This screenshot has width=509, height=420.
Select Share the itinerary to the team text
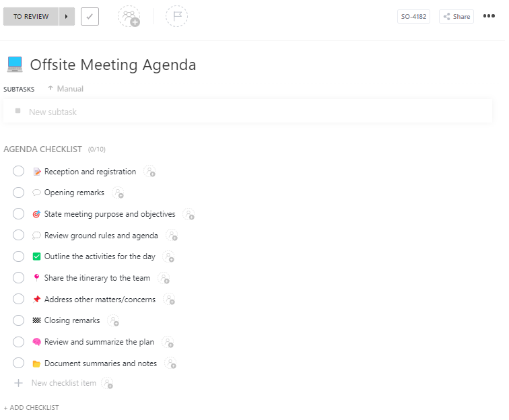point(97,278)
